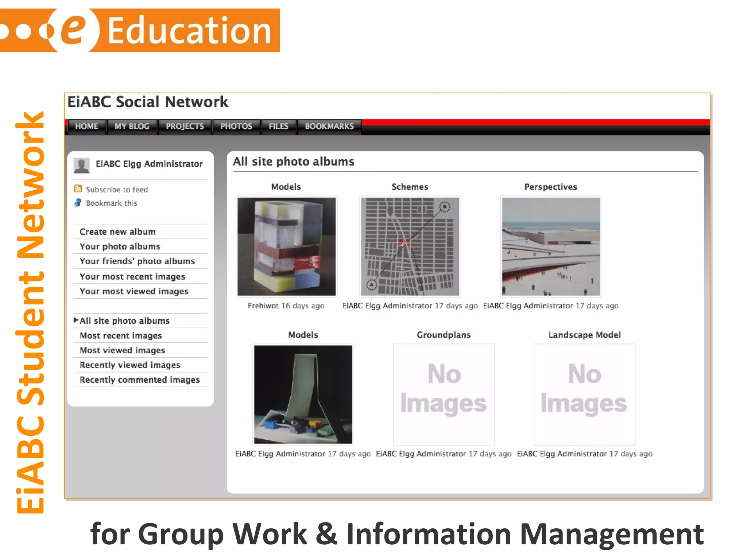This screenshot has width=747, height=560.
Task: Open sidebar Most viewed images link
Action: 122,350
